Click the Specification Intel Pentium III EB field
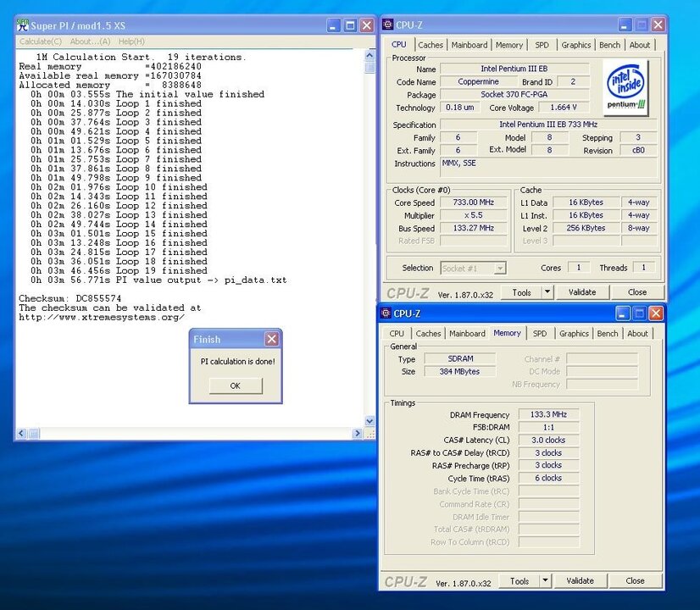This screenshot has height=610, width=700. [x=548, y=124]
